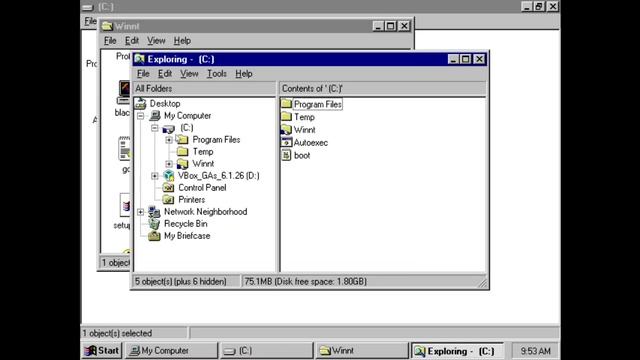Expand the Program Files tree node
The height and width of the screenshot is (360, 640).
169,140
